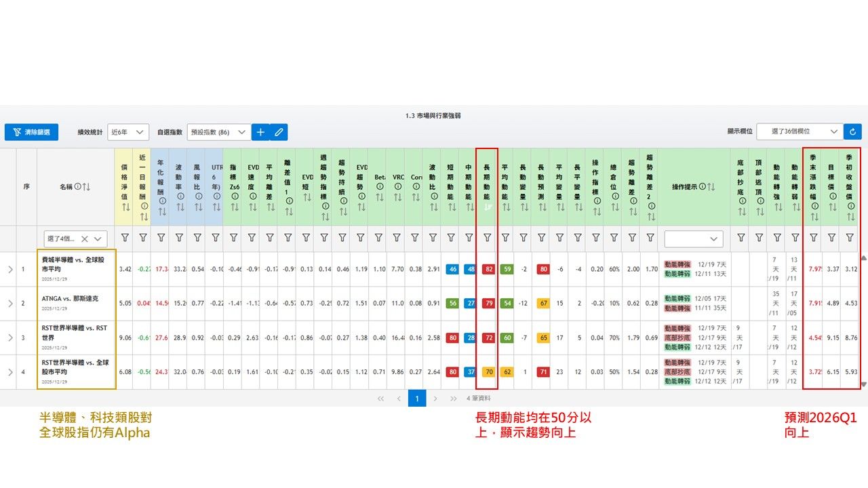Open the 績效統計 近6年 dropdown
This screenshot has width=868, height=488.
coord(127,132)
